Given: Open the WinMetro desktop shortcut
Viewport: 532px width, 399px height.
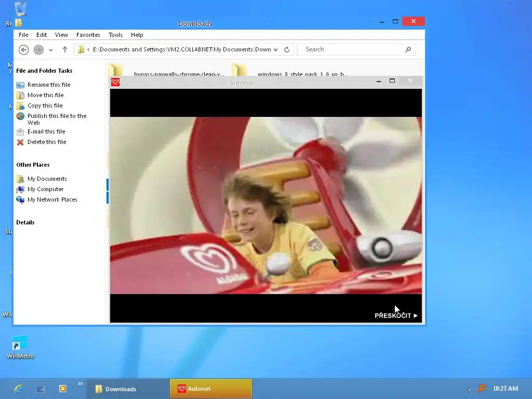Looking at the screenshot, I should point(20,347).
